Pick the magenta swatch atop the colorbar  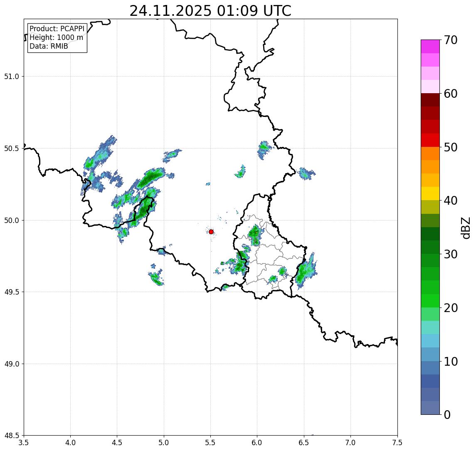click(x=430, y=47)
